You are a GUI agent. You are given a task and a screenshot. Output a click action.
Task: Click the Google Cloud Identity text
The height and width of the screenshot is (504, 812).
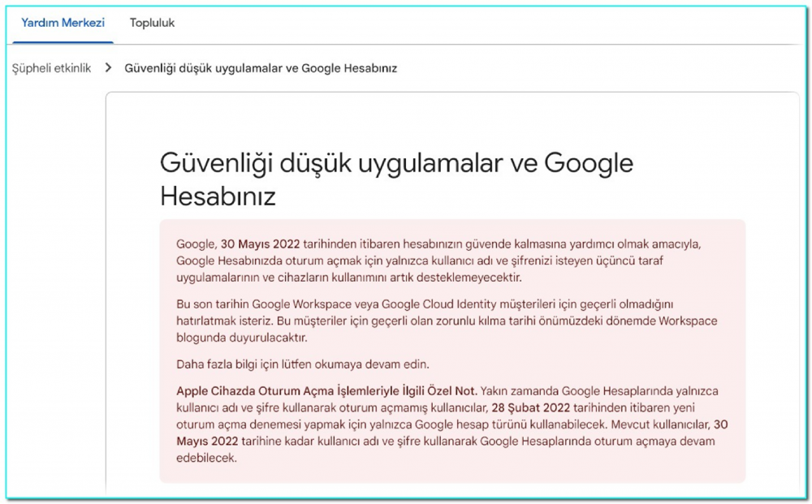[x=437, y=304]
